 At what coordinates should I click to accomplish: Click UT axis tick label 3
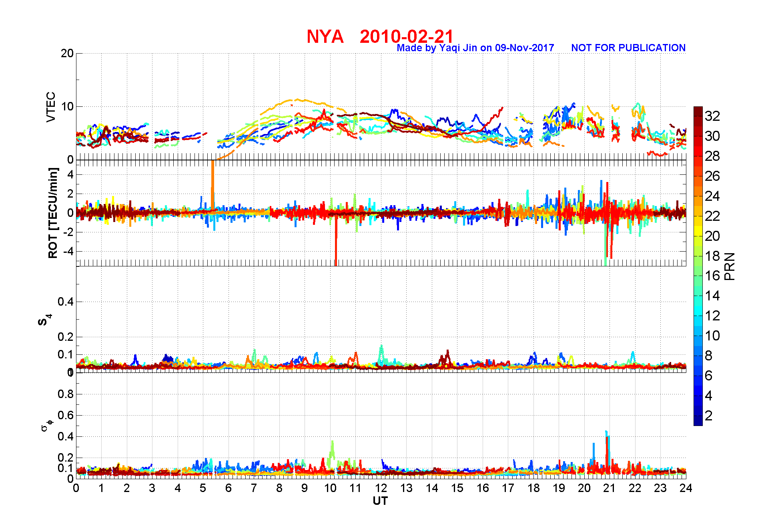(x=152, y=488)
